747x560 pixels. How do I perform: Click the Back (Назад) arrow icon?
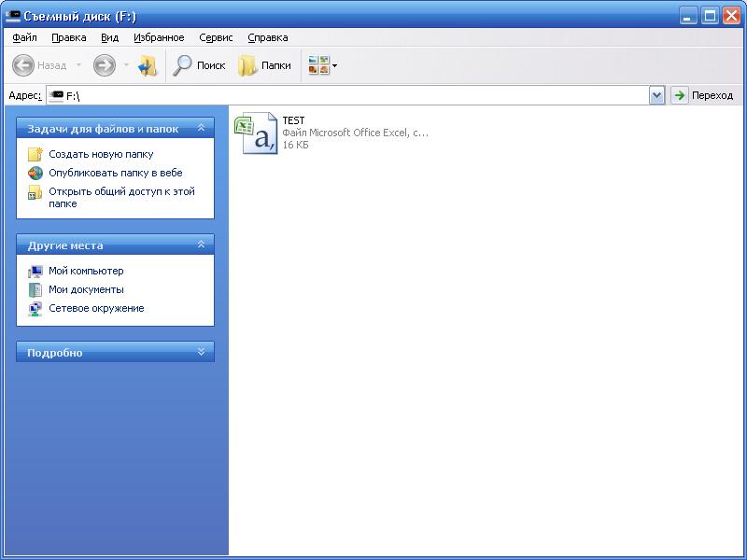pos(23,65)
